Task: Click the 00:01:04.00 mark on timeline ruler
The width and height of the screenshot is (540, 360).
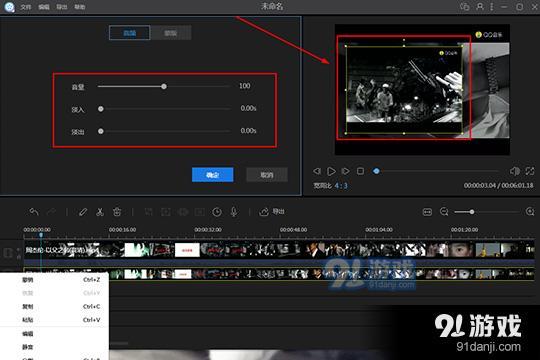Action: tap(379, 230)
